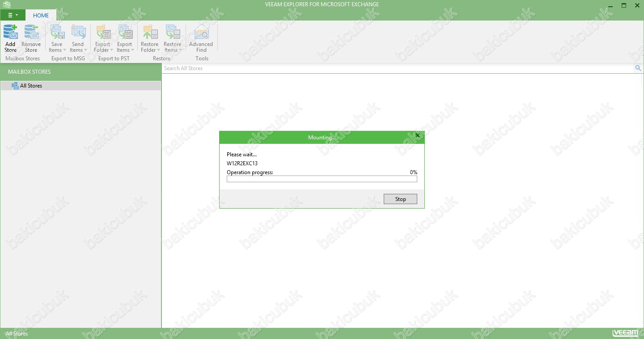Click the Search All Stores field
Image resolution: width=644 pixels, height=339 pixels.
pyautogui.click(x=398, y=68)
